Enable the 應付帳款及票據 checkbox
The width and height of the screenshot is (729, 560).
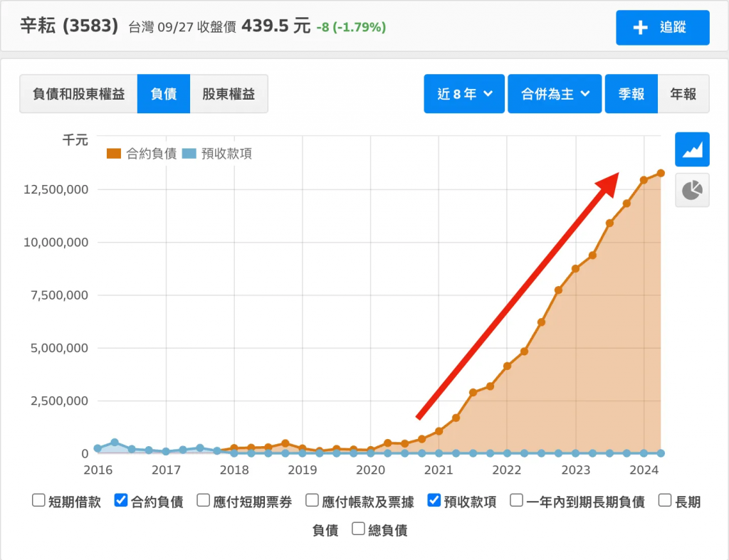click(x=313, y=501)
